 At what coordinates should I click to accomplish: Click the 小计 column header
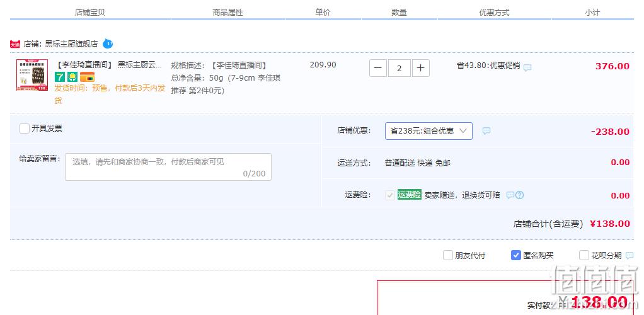coord(592,13)
